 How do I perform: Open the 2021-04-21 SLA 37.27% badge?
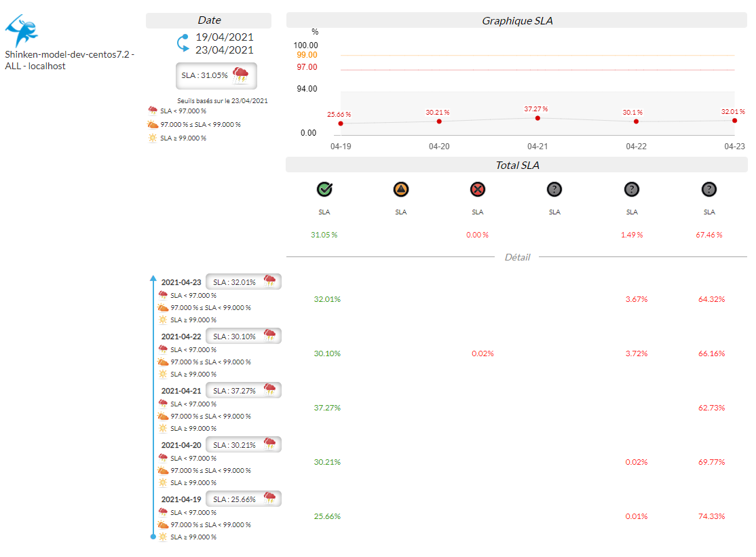coord(243,390)
